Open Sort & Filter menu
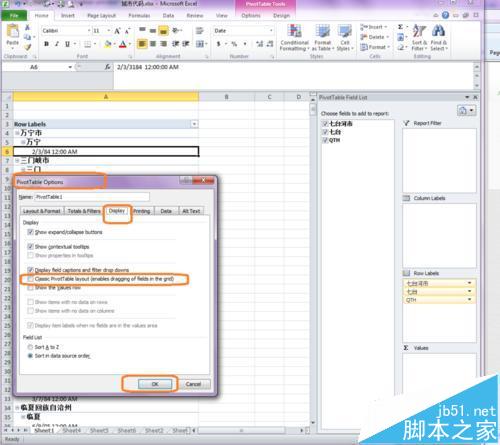The width and height of the screenshot is (500, 445). (419, 38)
